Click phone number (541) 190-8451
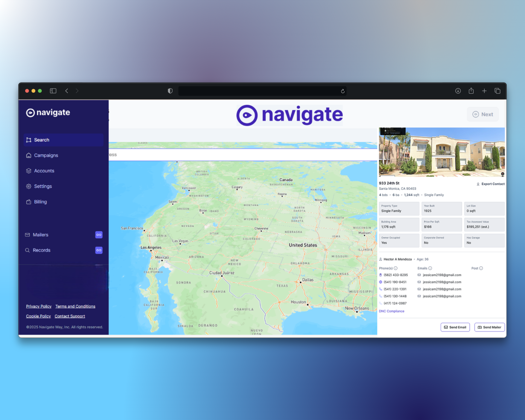This screenshot has height=420, width=525. click(395, 282)
